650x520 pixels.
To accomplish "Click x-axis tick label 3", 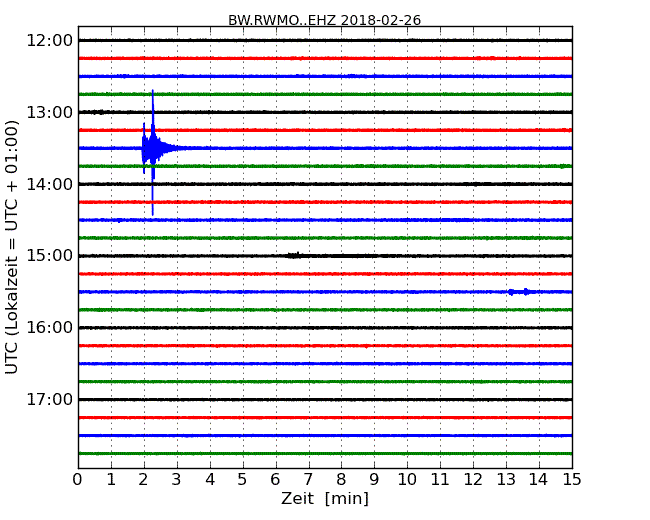I will pos(177,479).
